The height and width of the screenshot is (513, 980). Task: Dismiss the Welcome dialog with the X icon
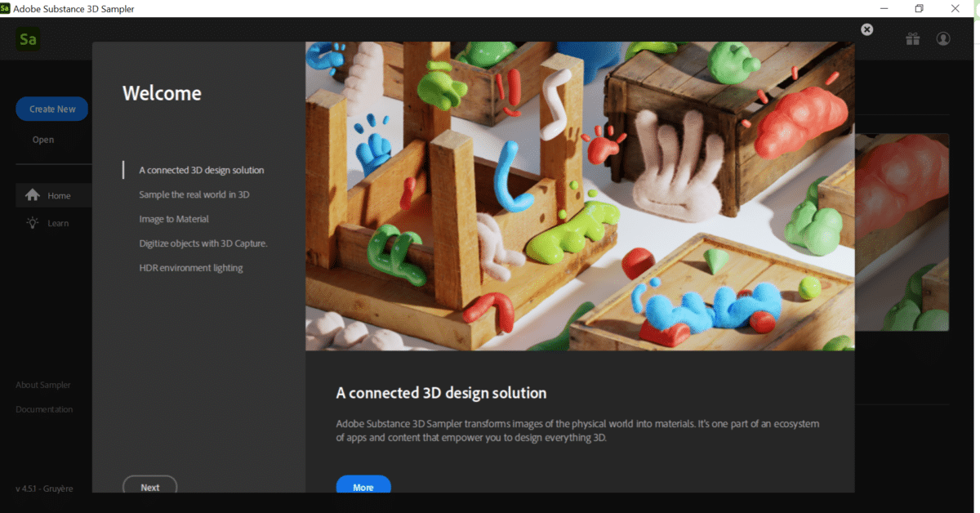coord(866,29)
